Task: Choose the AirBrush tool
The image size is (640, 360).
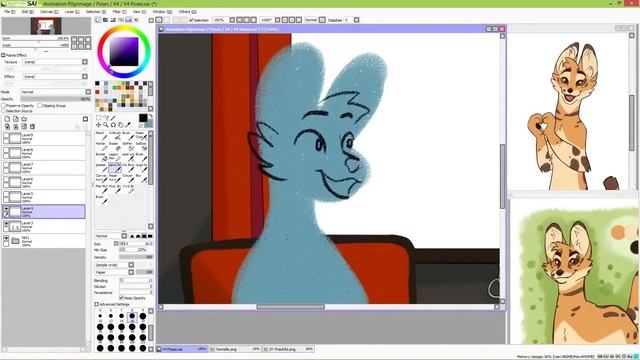Action: click(115, 136)
